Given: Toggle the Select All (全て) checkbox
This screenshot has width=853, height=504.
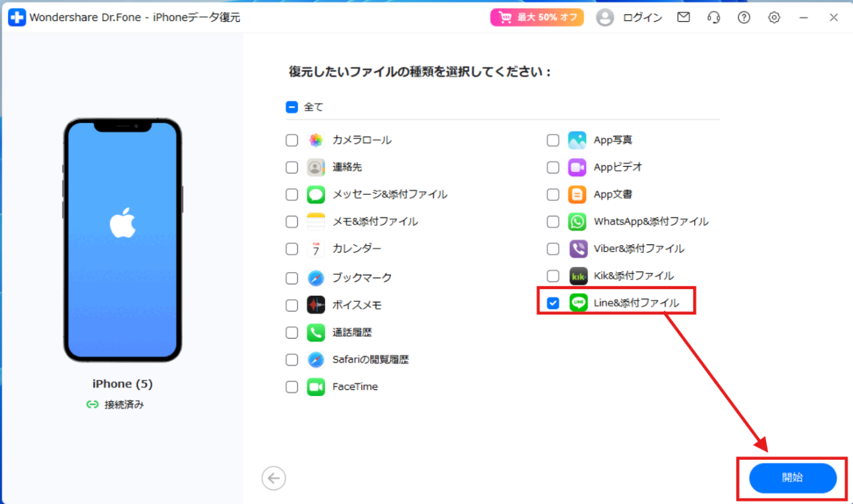Looking at the screenshot, I should (291, 107).
